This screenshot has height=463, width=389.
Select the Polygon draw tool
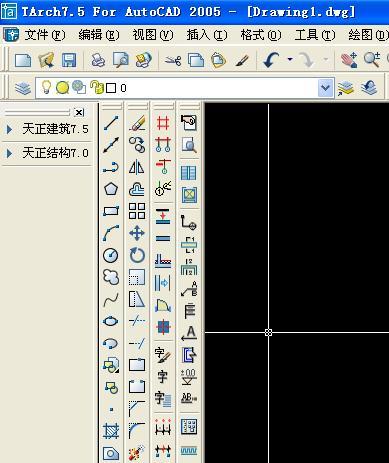(x=111, y=189)
